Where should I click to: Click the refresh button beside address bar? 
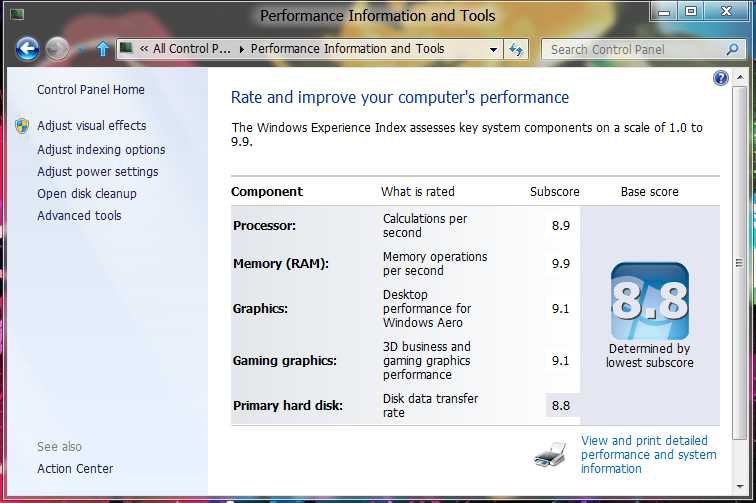pos(516,49)
